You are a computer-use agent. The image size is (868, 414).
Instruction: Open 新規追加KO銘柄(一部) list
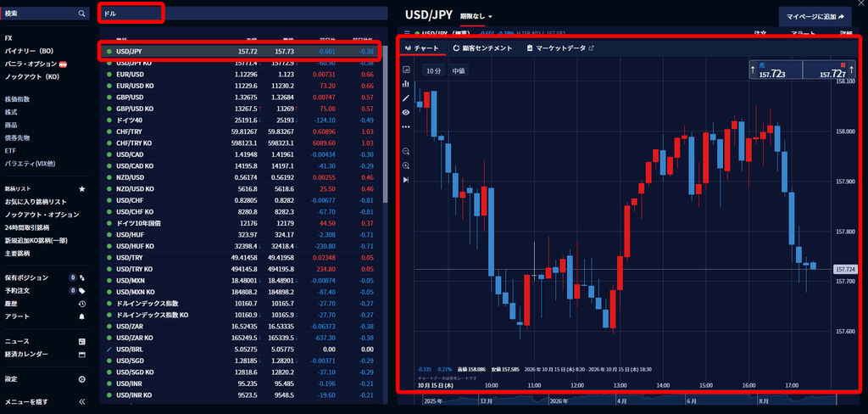click(37, 241)
